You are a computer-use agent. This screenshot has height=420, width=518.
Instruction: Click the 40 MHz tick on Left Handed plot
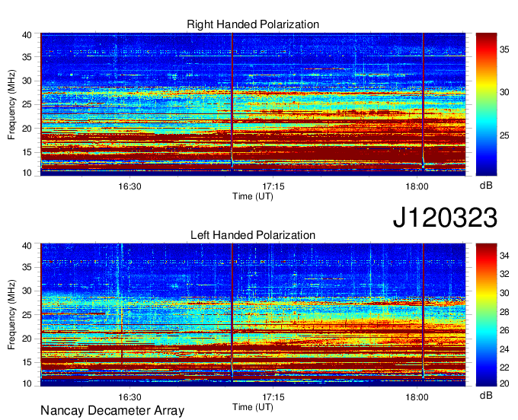[27, 246]
